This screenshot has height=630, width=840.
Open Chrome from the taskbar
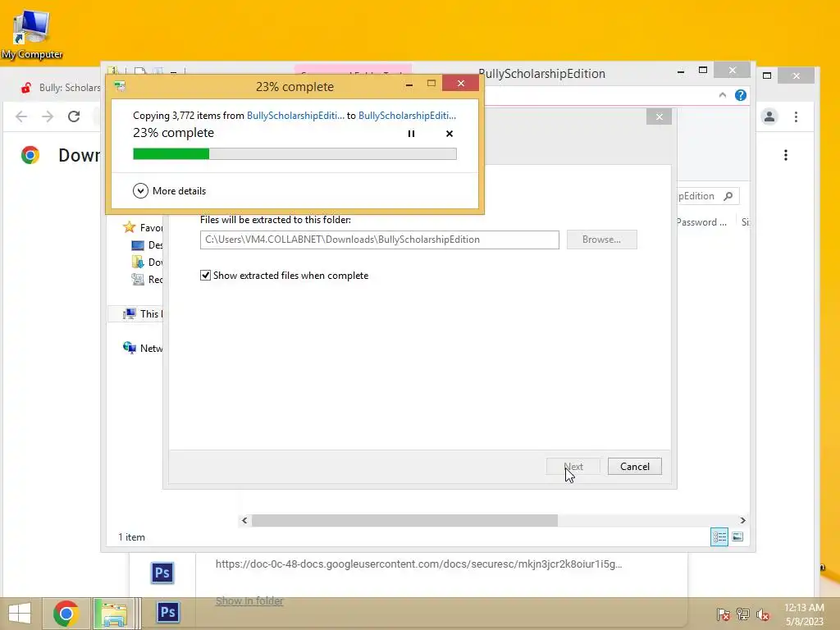pos(66,614)
